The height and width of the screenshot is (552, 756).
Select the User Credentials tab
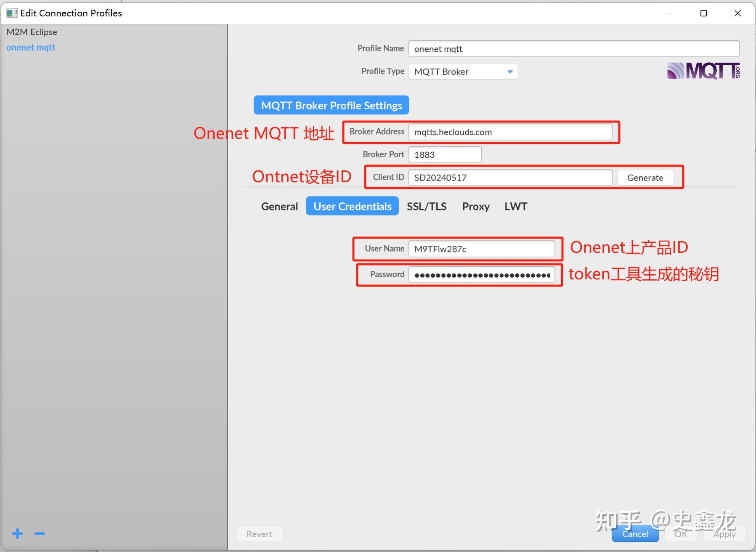352,206
